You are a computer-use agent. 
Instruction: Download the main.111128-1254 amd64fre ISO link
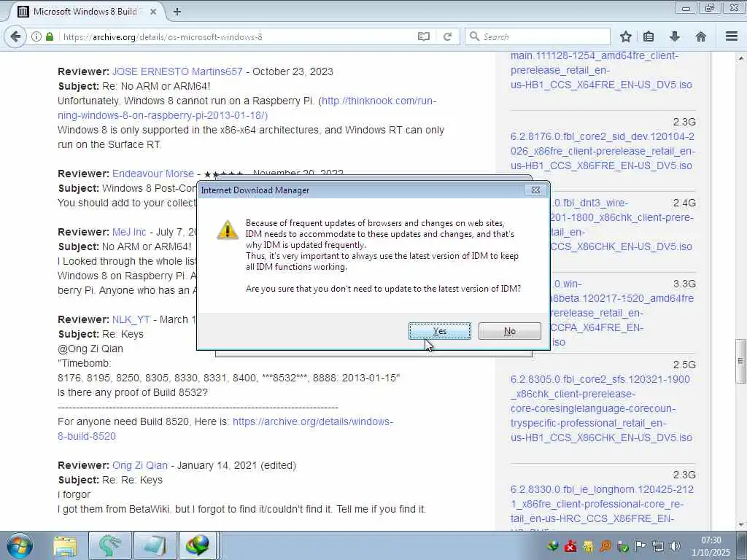[x=601, y=70]
